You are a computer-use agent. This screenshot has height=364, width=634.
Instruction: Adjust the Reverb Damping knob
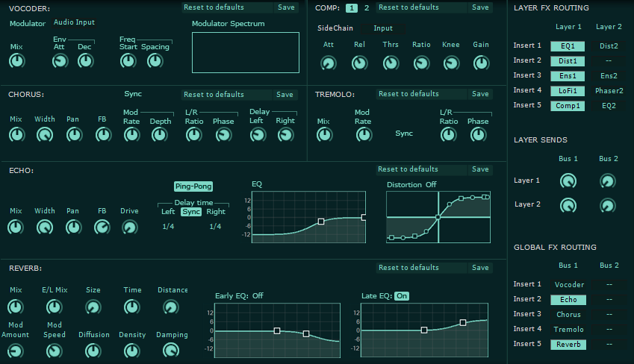[x=171, y=351]
